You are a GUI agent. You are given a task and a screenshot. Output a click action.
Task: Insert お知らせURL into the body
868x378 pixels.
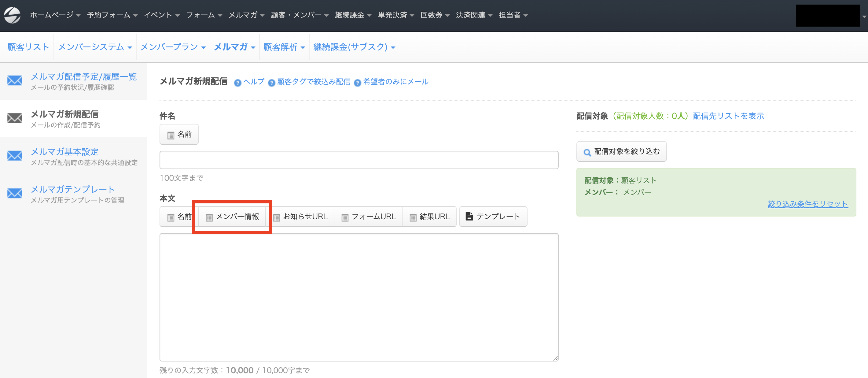pos(300,217)
